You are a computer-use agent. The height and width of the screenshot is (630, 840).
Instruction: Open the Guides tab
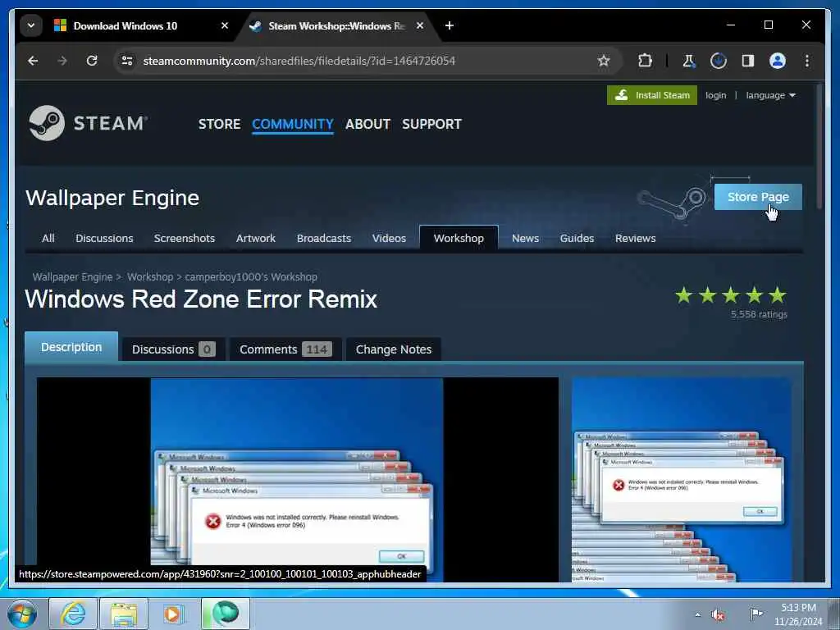coord(577,239)
